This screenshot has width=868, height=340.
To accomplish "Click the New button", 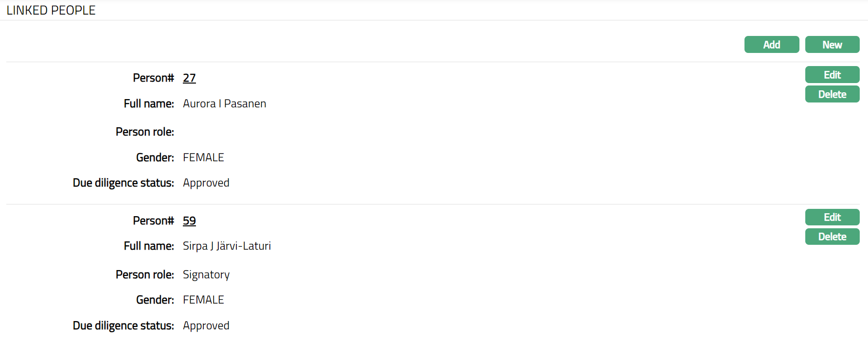I will (832, 45).
